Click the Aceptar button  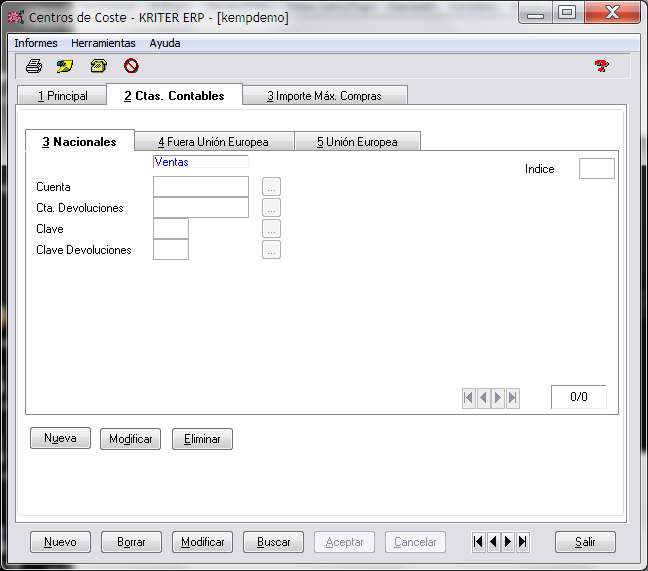click(x=344, y=542)
